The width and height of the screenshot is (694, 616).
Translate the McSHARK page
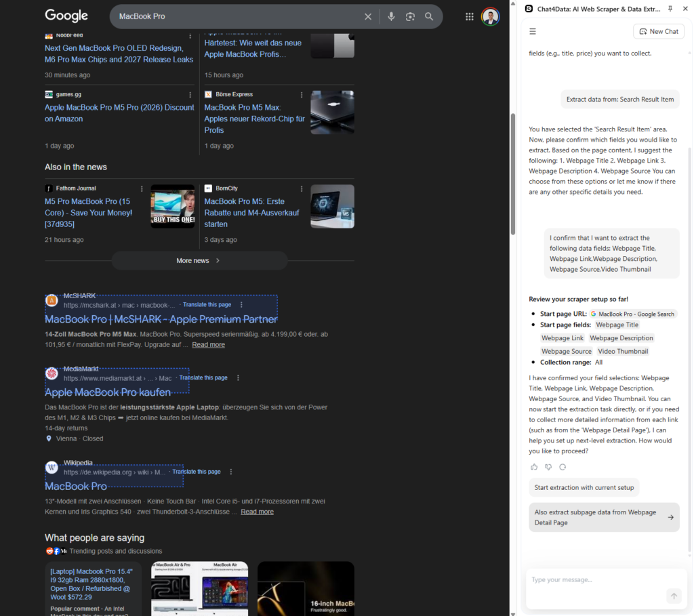tap(207, 304)
